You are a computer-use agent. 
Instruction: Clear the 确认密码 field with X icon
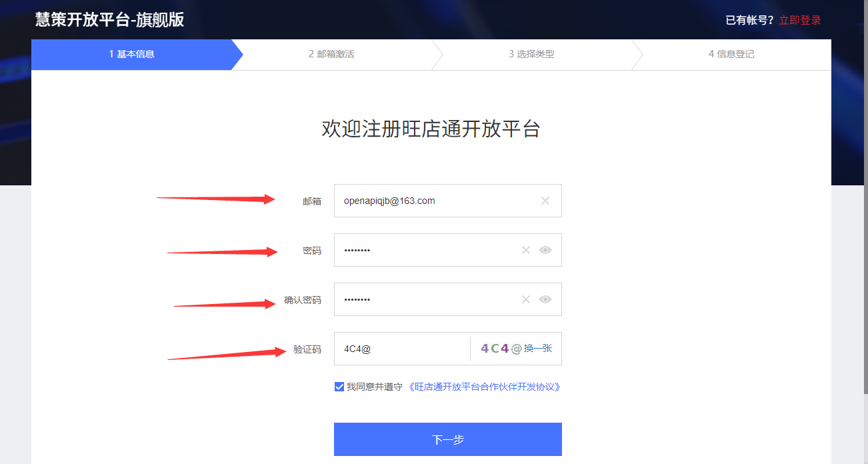[526, 299]
